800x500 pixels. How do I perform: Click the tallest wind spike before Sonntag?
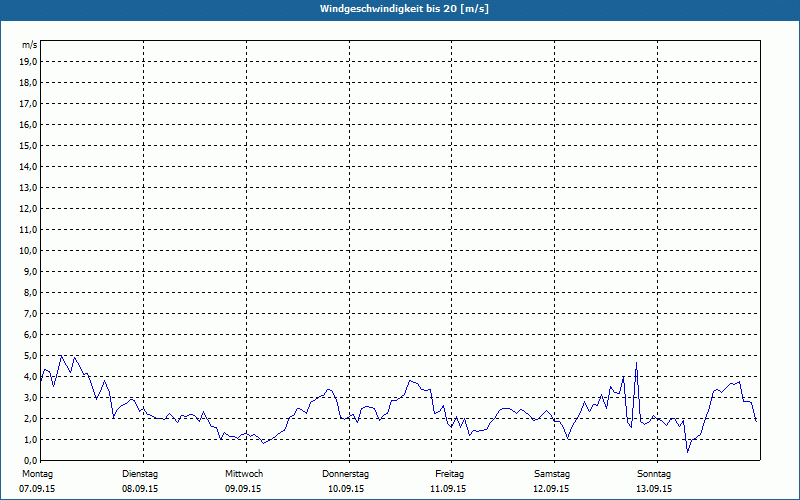pos(636,363)
